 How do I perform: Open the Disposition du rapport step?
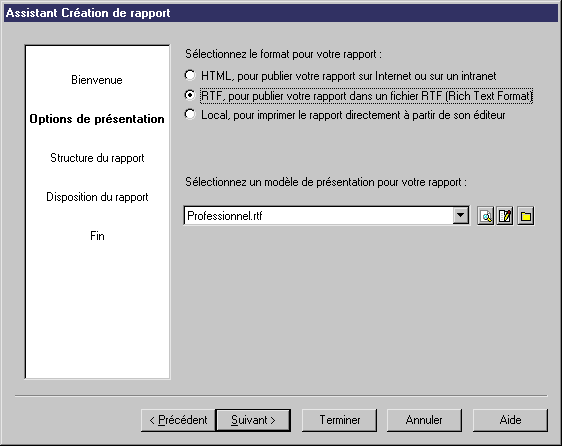click(97, 197)
